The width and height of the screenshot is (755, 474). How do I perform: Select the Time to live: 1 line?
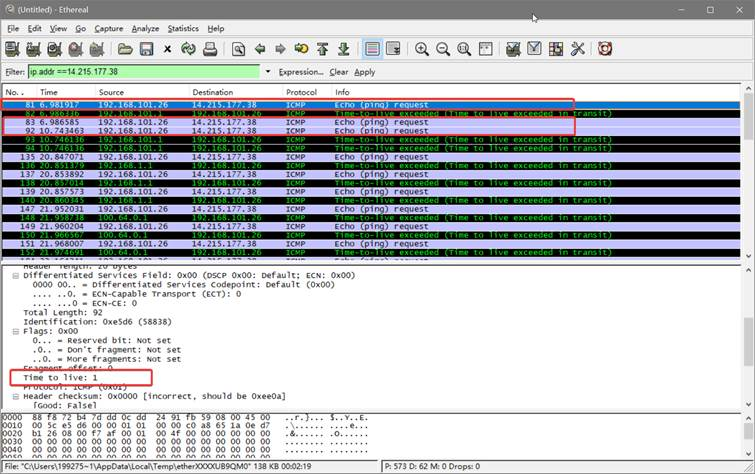[x=60, y=378]
